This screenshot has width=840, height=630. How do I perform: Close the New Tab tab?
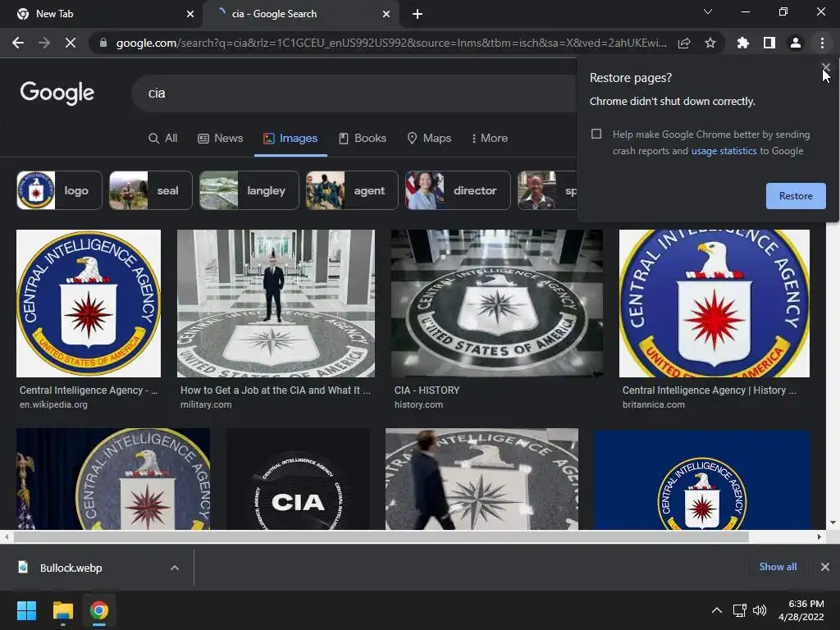[x=190, y=14]
